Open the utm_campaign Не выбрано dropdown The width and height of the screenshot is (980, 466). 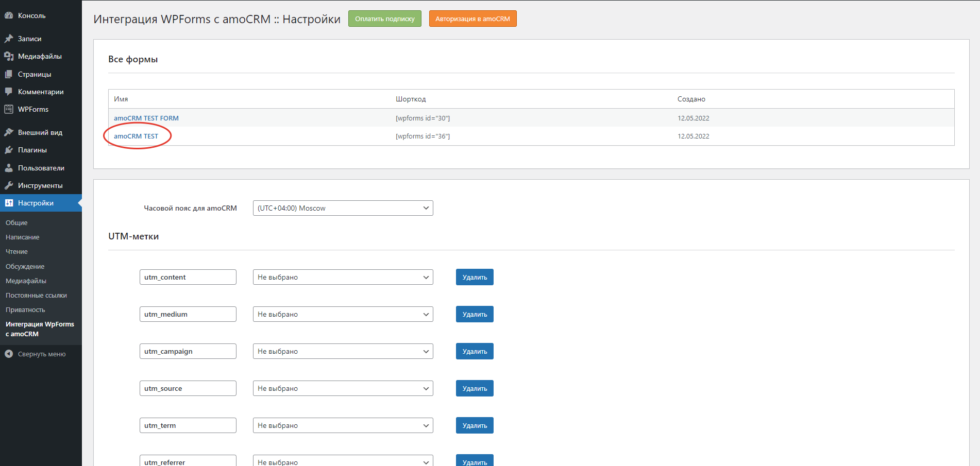[343, 351]
